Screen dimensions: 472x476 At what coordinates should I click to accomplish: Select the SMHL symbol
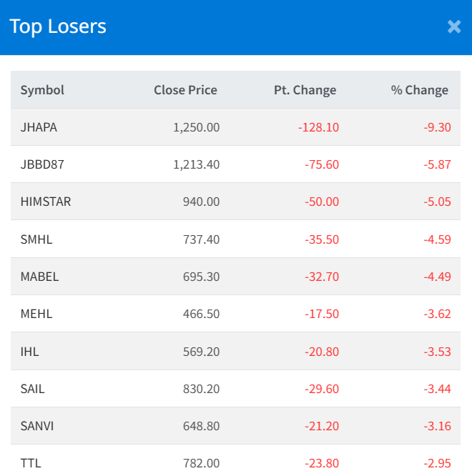click(36, 239)
